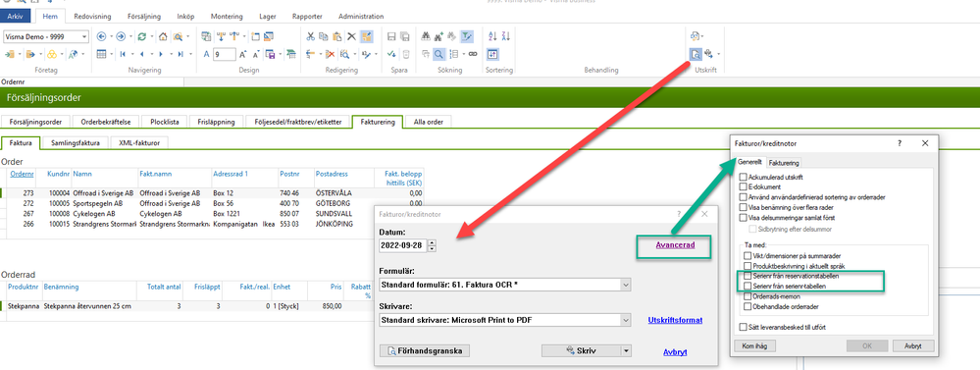Check Vikt/dimensioner på summarader

(x=748, y=255)
